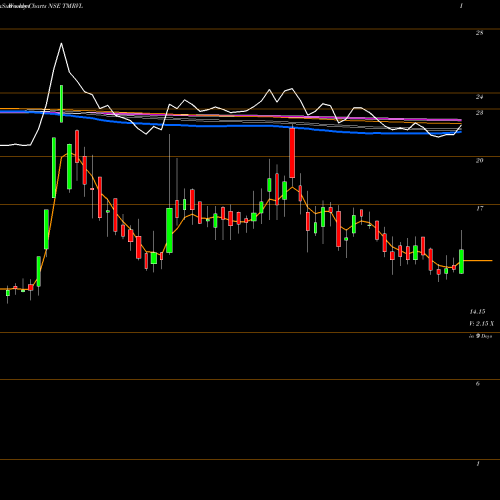Select the '24' price axis label
The height and width of the screenshot is (500, 500).
(479, 97)
